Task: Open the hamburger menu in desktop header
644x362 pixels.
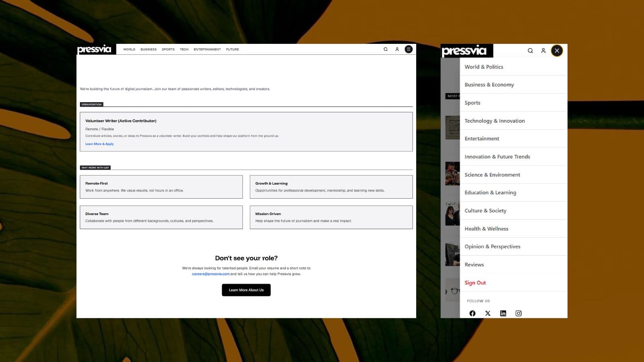Action: [x=409, y=49]
